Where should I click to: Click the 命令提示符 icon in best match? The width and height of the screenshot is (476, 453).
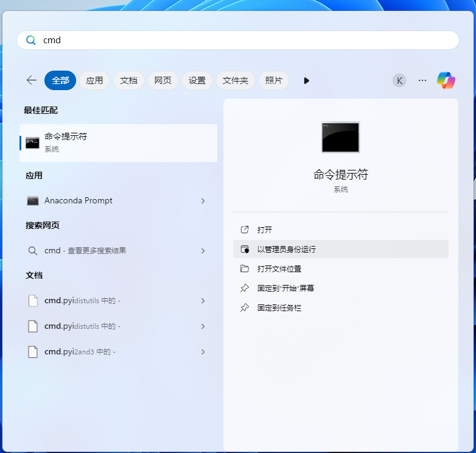coord(32,143)
